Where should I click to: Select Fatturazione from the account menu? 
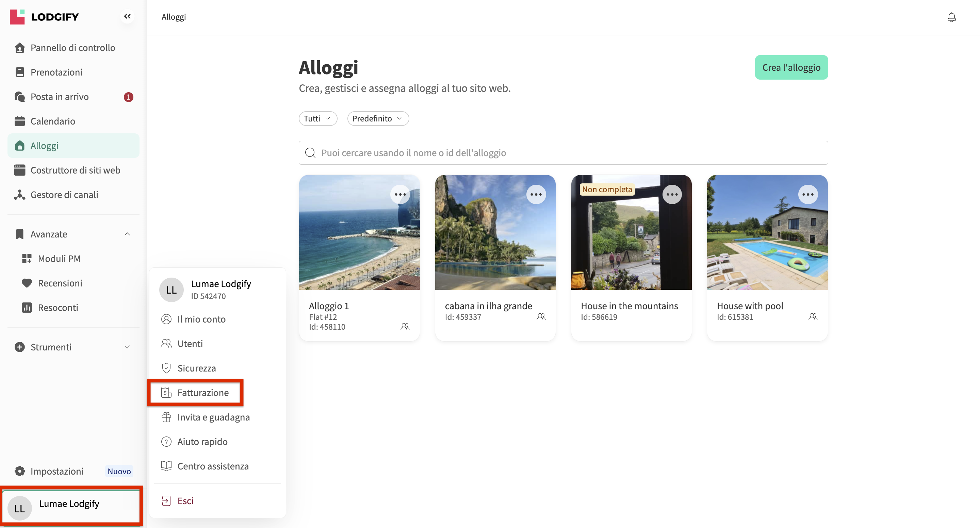[x=203, y=393]
